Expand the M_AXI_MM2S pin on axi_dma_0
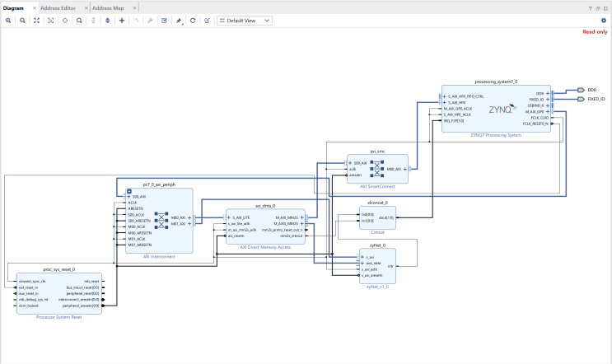This screenshot has width=612, height=364. (x=301, y=217)
